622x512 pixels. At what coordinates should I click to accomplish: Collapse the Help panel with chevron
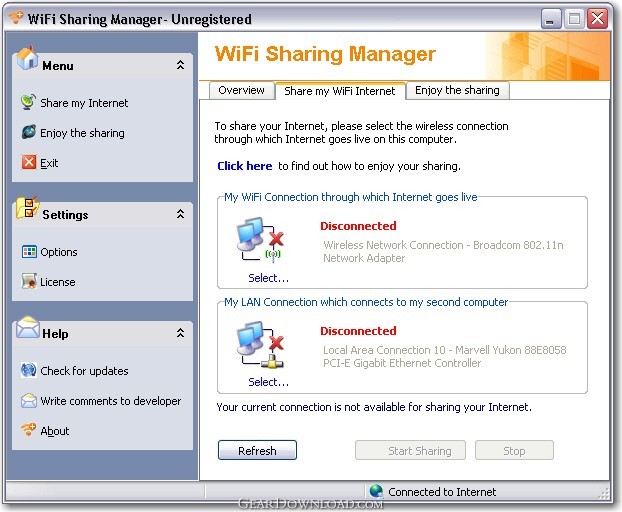pos(180,333)
